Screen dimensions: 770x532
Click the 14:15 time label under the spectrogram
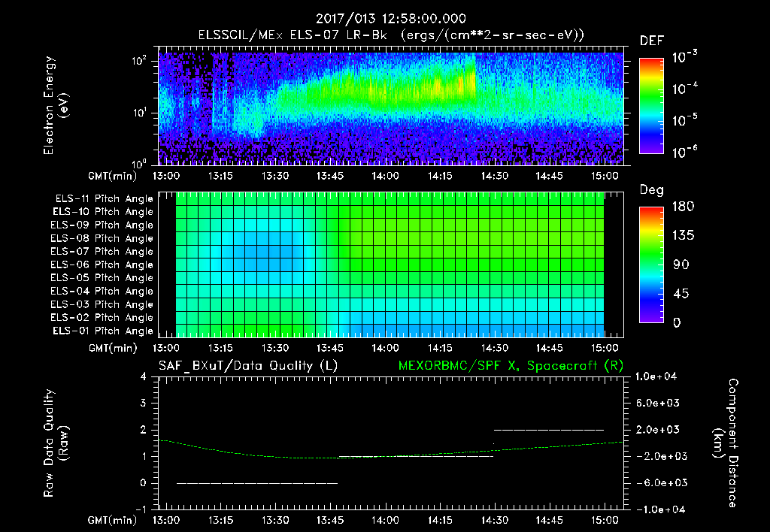439,176
